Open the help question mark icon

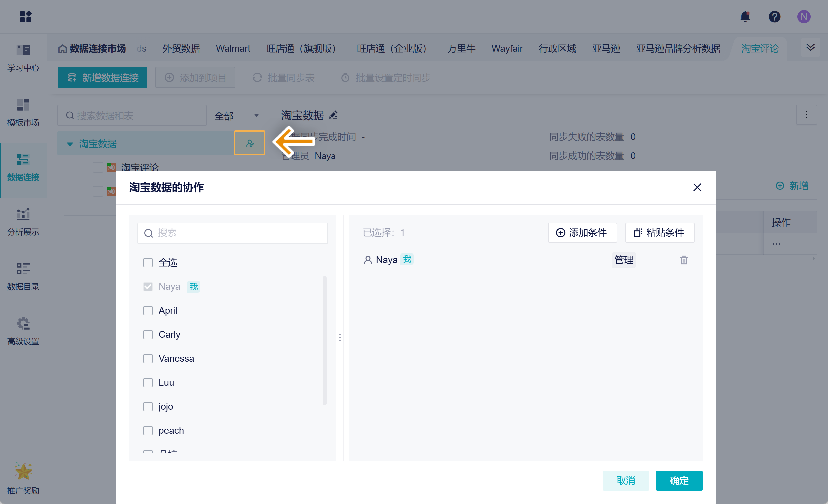pyautogui.click(x=774, y=16)
